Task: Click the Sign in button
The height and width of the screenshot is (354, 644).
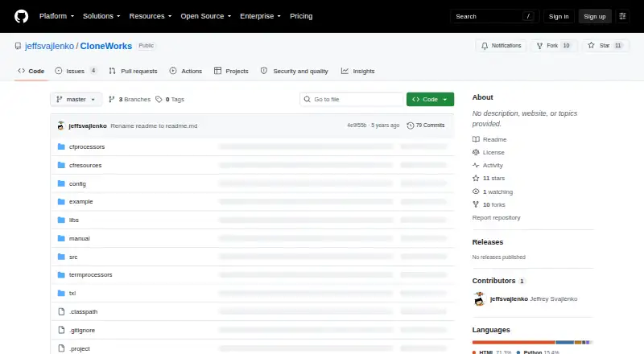Action: [559, 16]
